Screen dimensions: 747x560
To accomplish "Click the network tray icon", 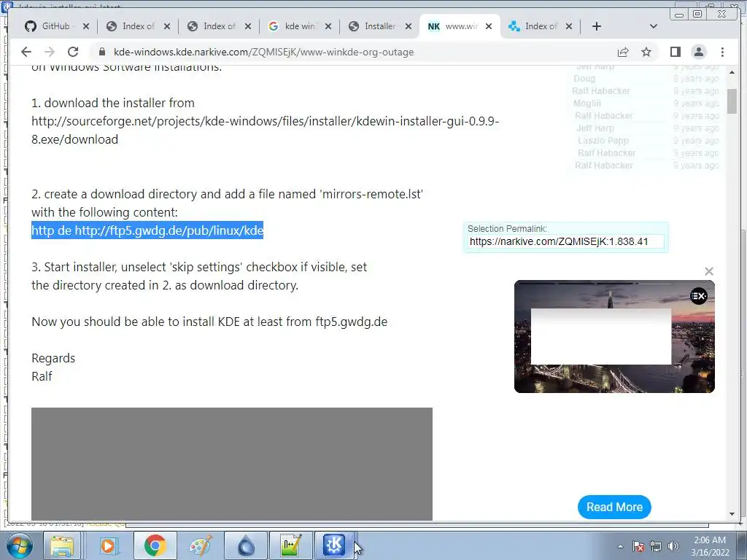I will 656,546.
